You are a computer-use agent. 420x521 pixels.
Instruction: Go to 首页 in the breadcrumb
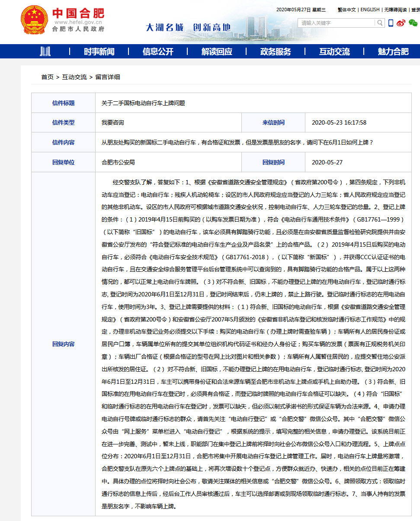click(x=48, y=77)
